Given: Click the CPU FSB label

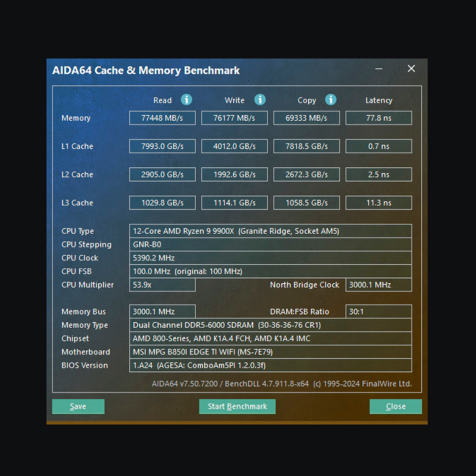Looking at the screenshot, I should pos(76,271).
